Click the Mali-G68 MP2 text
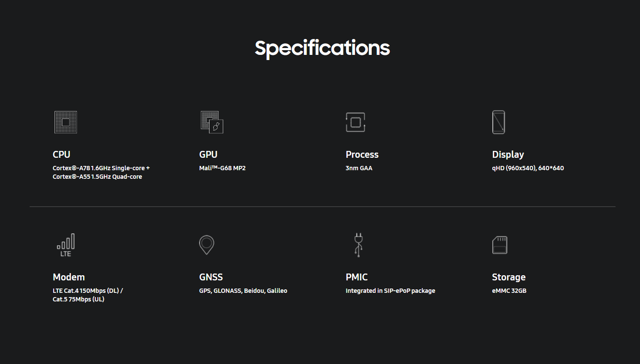Viewport: 640px width, 364px height. tap(222, 168)
